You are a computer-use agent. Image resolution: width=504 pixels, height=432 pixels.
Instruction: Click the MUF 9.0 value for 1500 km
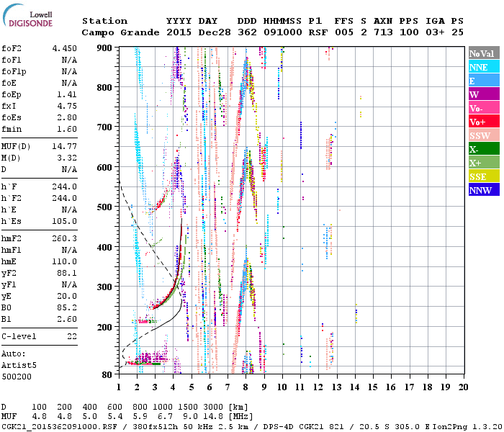point(190,416)
